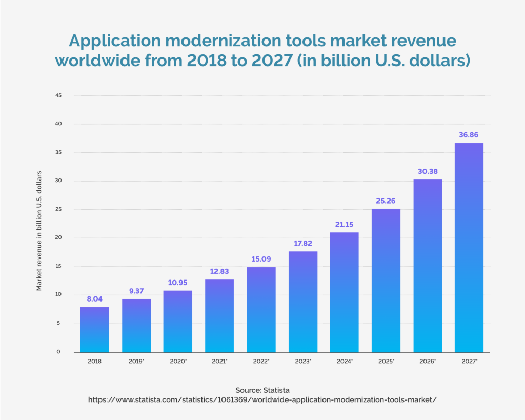This screenshot has width=525, height=420.
Task: Select the 2027 bar showing 36.86
Action: 469,246
